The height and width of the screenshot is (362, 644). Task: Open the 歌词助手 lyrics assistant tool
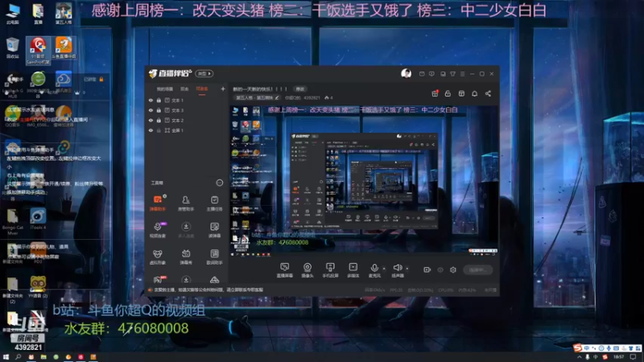pos(214,257)
